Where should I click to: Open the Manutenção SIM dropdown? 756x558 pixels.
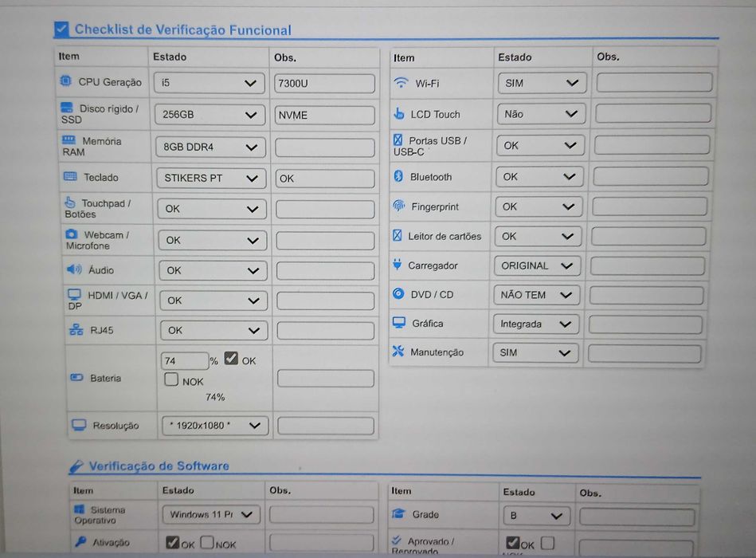tap(535, 352)
